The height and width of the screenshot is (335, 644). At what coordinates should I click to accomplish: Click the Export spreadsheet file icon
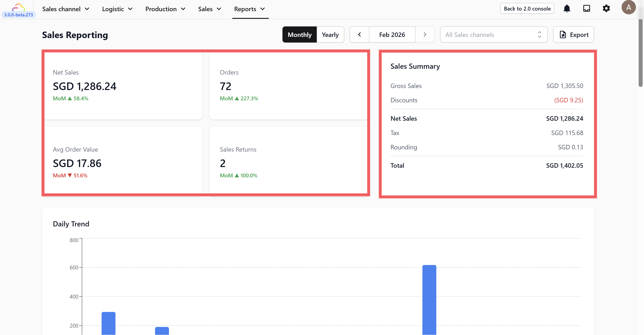coord(563,34)
